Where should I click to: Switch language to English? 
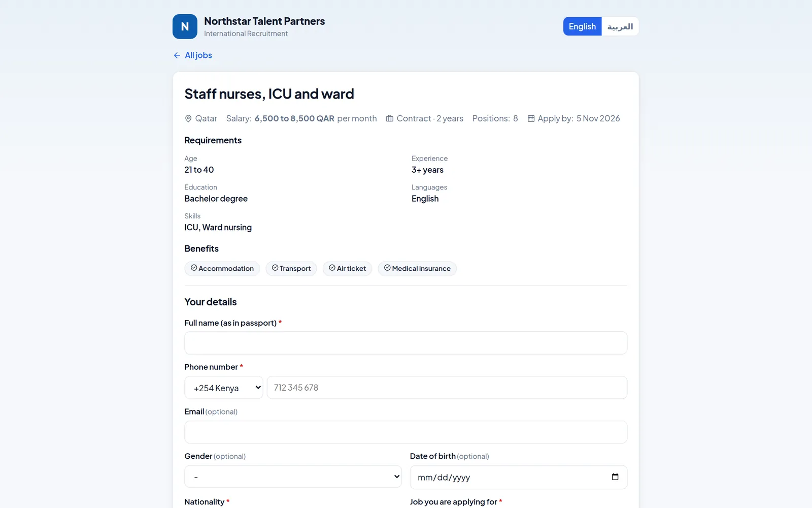coord(582,26)
